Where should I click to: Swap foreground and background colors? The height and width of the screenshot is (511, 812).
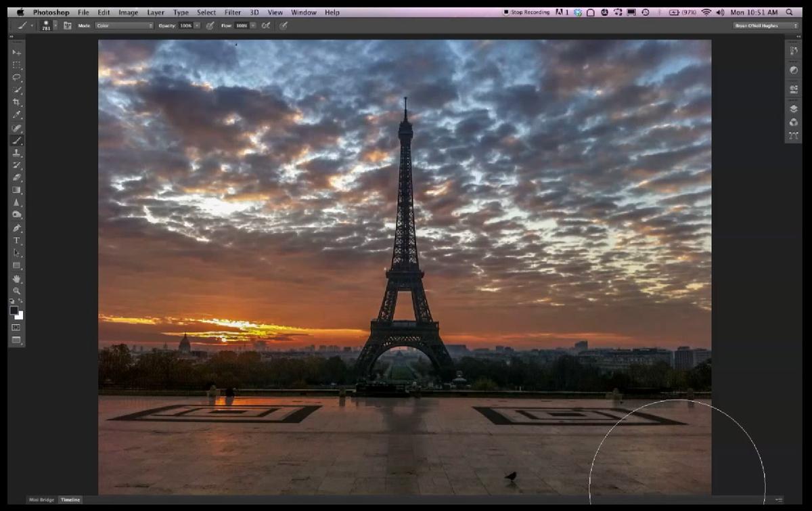pos(21,301)
